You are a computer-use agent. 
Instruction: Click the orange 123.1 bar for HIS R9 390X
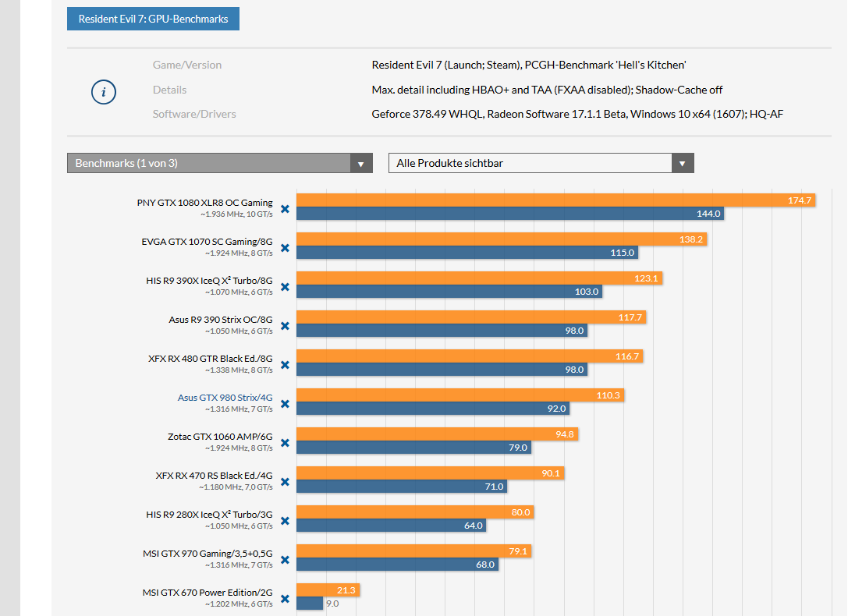(x=479, y=278)
